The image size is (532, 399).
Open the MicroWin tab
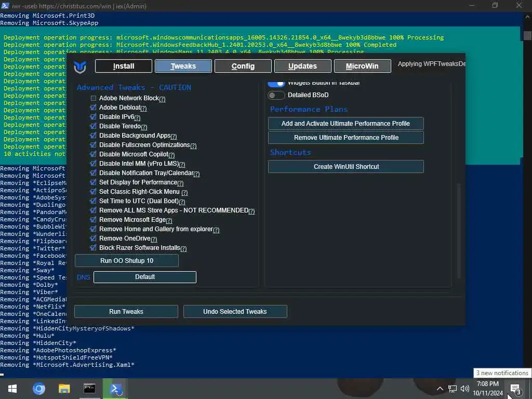tap(362, 66)
